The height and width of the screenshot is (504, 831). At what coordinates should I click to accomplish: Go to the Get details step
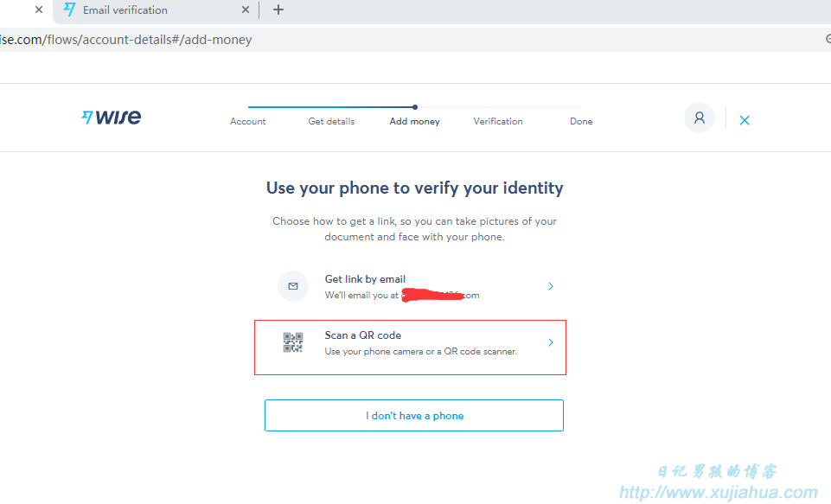(331, 121)
